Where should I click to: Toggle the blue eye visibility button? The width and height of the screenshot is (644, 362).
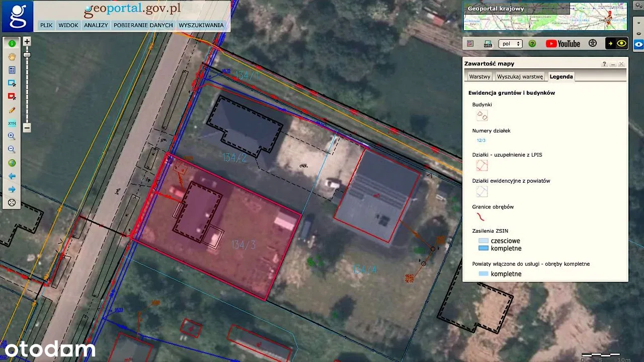(x=638, y=44)
